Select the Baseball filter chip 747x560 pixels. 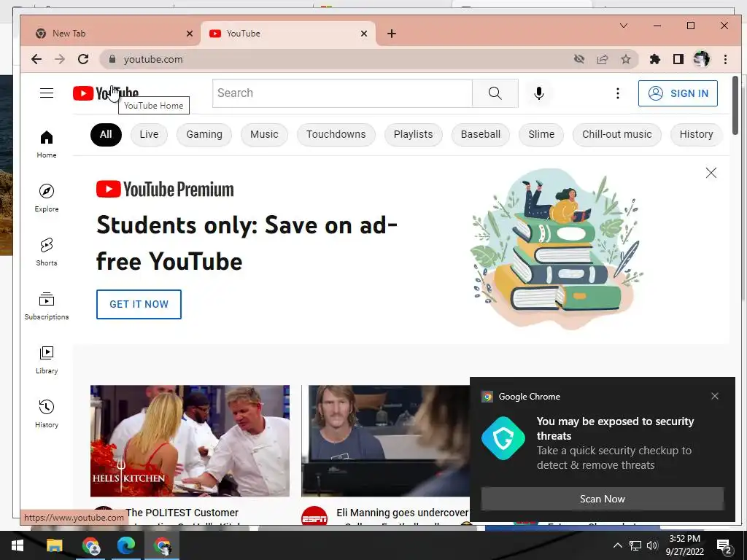tap(480, 134)
